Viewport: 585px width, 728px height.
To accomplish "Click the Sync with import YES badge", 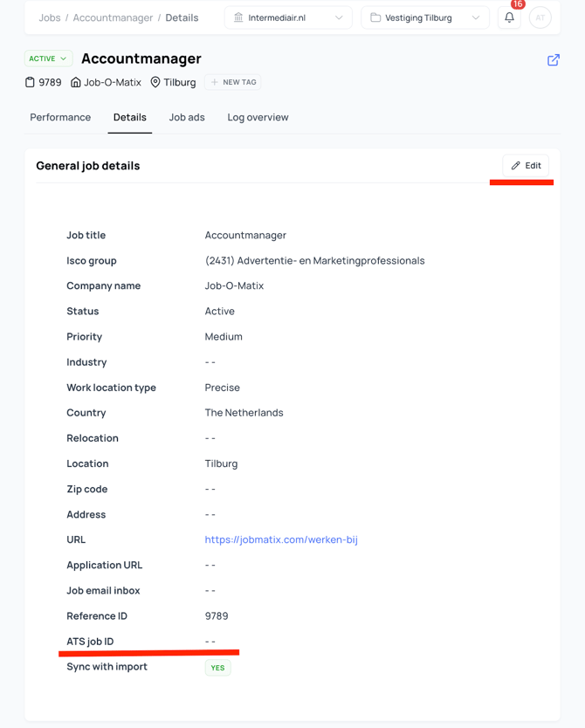I will (x=217, y=668).
